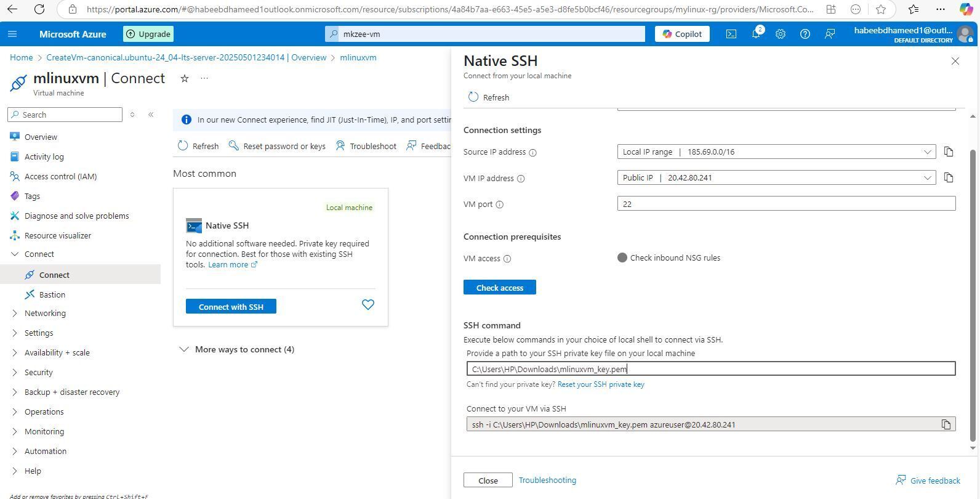Open Source IP address dropdown
The image size is (980, 499).
[x=776, y=152]
